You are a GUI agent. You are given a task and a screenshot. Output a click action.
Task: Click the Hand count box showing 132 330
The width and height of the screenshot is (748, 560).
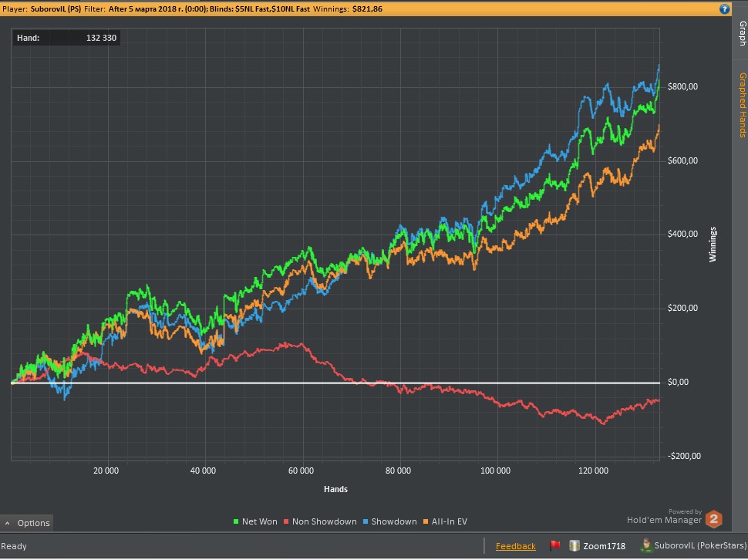tap(67, 37)
